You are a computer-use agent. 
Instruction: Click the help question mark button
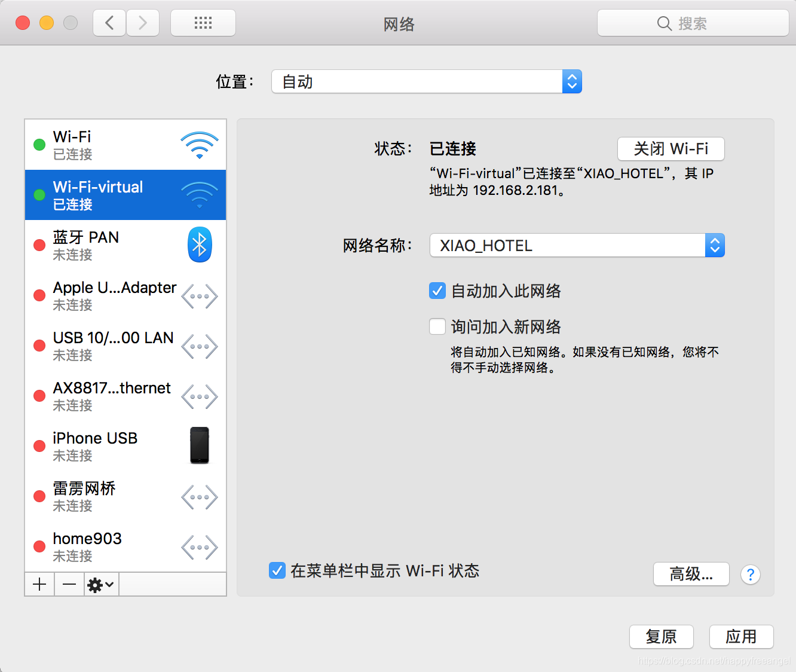click(x=751, y=575)
